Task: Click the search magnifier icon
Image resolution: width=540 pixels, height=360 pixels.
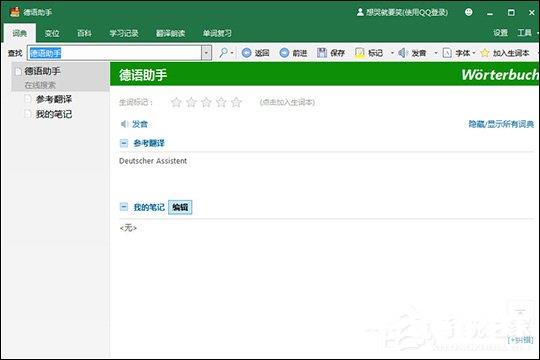Action: [224, 53]
